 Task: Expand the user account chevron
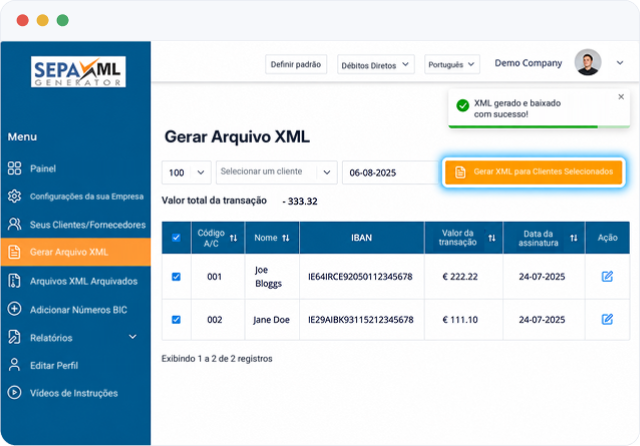click(x=620, y=63)
